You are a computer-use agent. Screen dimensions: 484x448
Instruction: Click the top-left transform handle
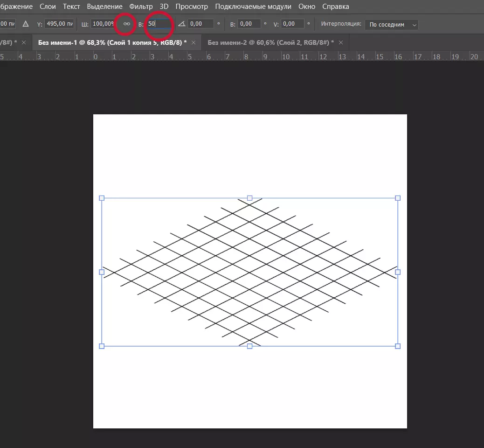(102, 198)
